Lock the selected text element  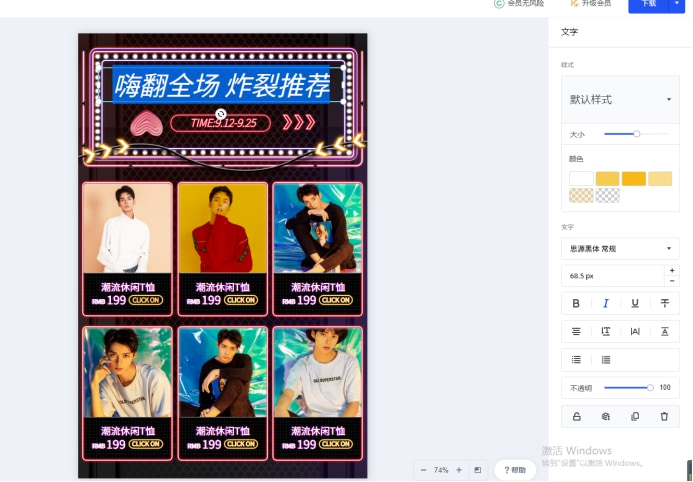576,417
